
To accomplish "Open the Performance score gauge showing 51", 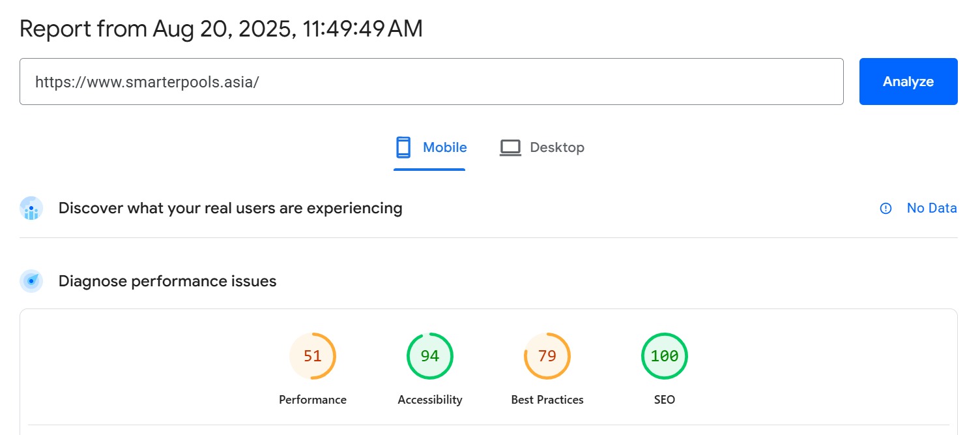I will 313,356.
